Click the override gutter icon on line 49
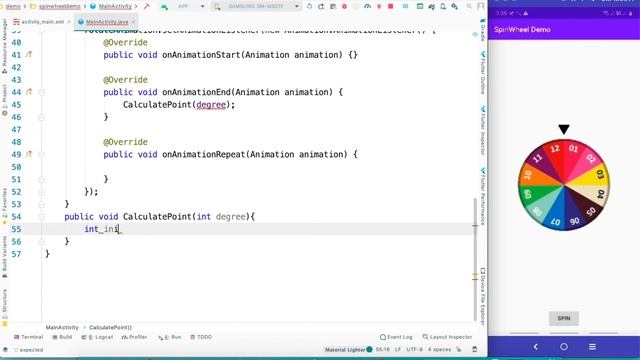 click(x=29, y=154)
